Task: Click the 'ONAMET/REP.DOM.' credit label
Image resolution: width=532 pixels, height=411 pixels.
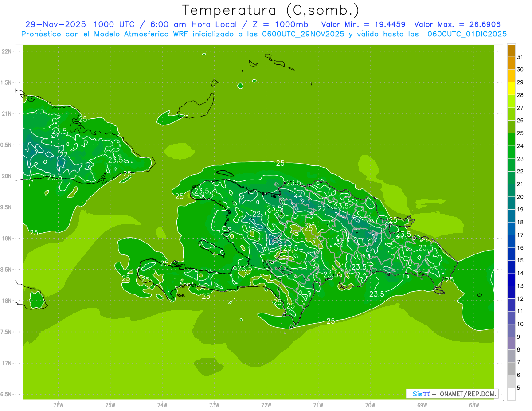Action: [469, 394]
